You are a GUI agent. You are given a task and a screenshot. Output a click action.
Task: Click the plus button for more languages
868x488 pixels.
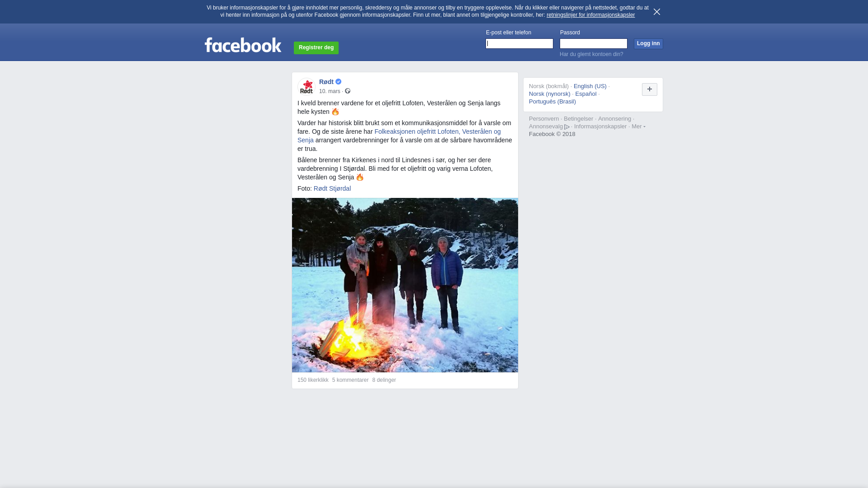(650, 89)
